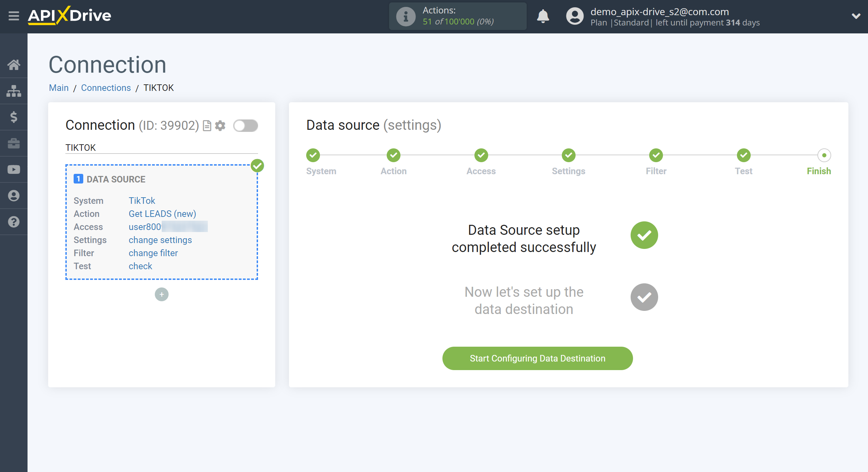Expand the hamburger menu at top left
868x472 pixels.
click(x=13, y=16)
